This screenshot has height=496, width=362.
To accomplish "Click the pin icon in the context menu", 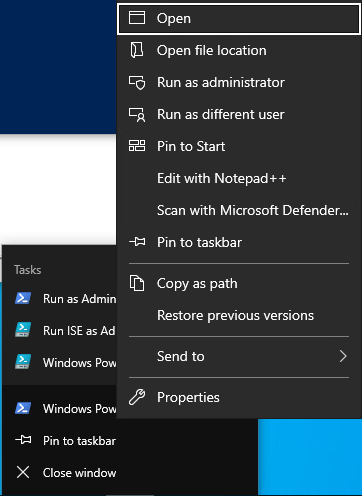I will 137,242.
